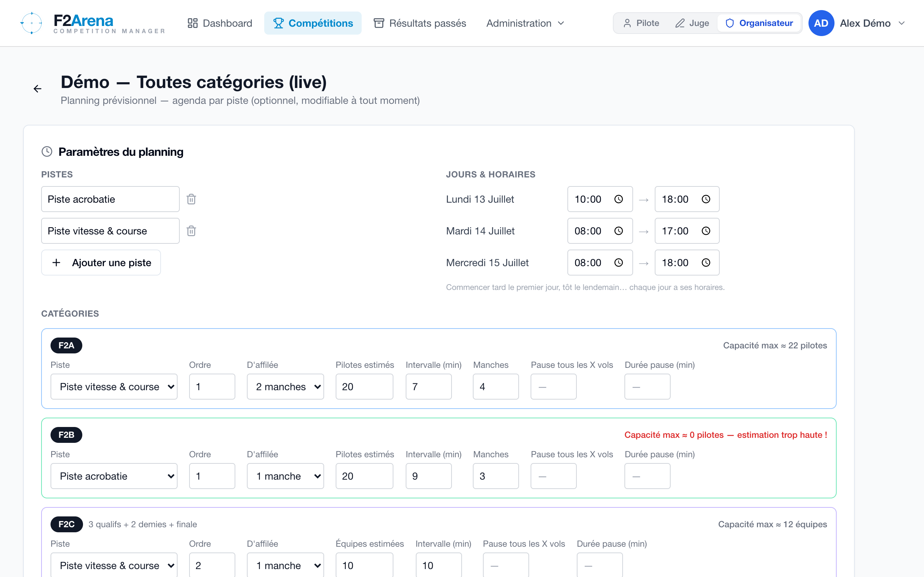This screenshot has height=577, width=924.
Task: Open the Dashboard tab
Action: coord(219,23)
